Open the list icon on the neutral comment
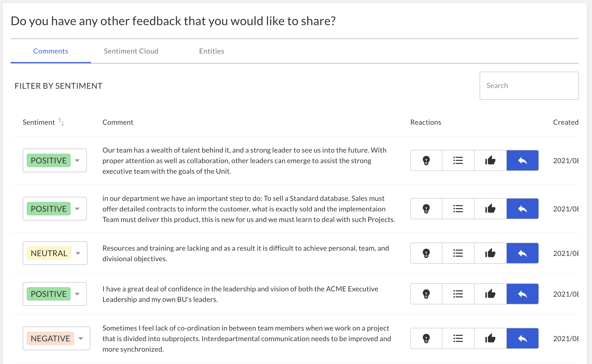 pos(458,253)
